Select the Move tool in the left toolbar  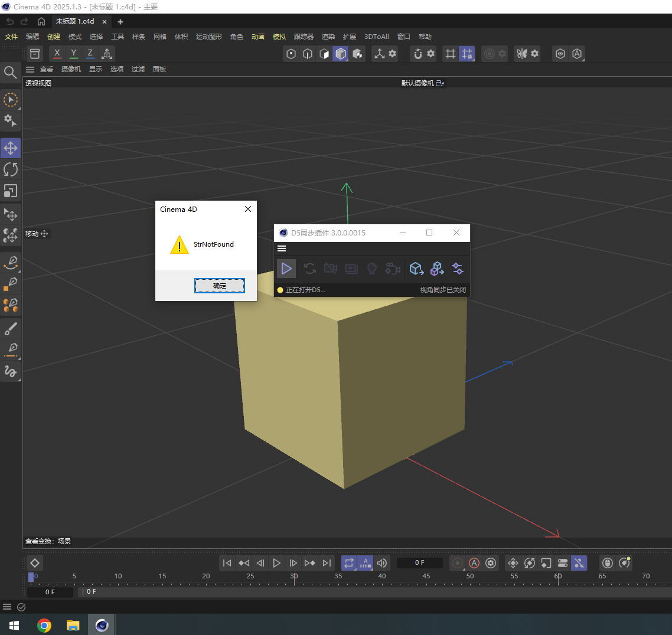(x=11, y=148)
